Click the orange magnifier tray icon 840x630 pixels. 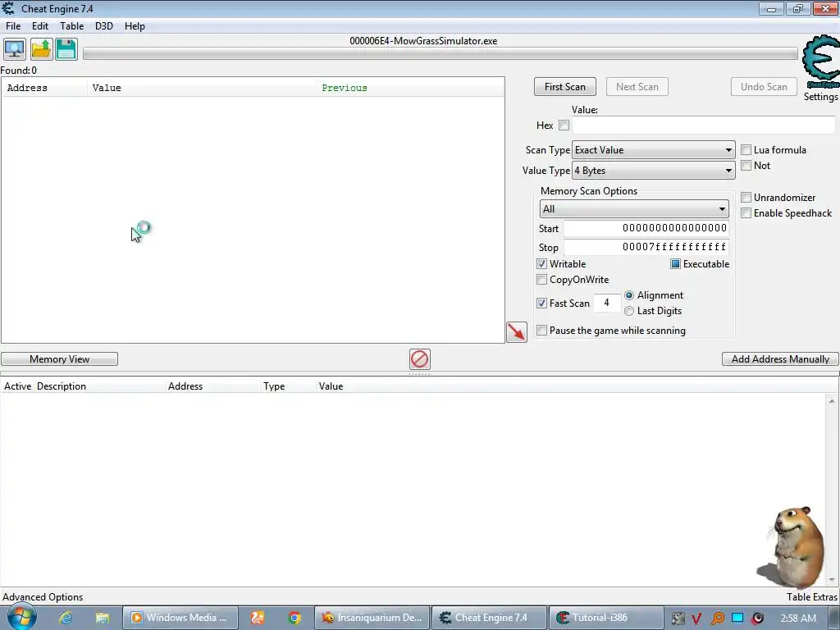[717, 619]
